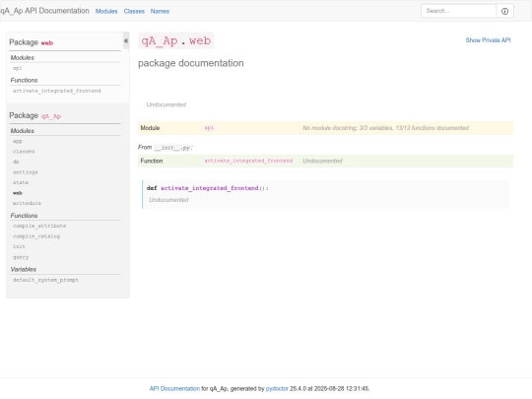Open the settings module in sidebar
This screenshot has height=399, width=532.
click(25, 172)
